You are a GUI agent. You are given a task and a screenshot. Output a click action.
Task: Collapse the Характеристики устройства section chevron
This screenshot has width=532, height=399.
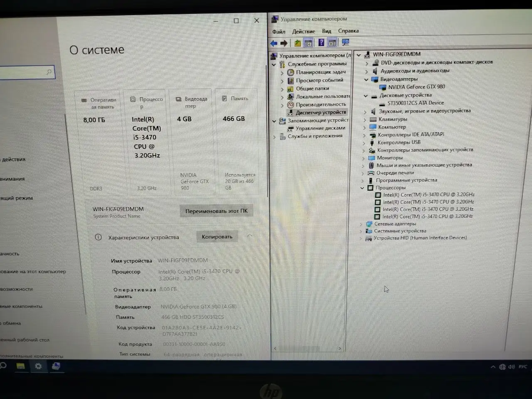(x=249, y=236)
